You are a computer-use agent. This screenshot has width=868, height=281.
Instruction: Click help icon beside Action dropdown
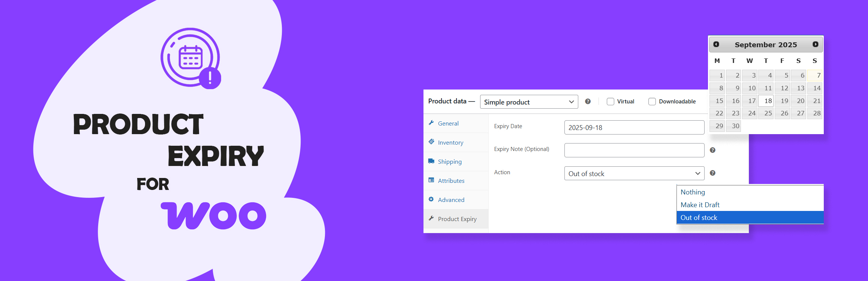click(712, 173)
